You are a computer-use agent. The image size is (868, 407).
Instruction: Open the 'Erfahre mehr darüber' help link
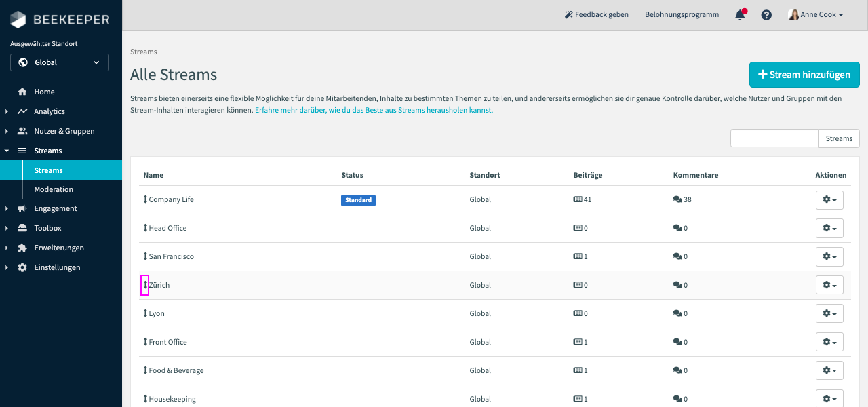click(x=374, y=110)
